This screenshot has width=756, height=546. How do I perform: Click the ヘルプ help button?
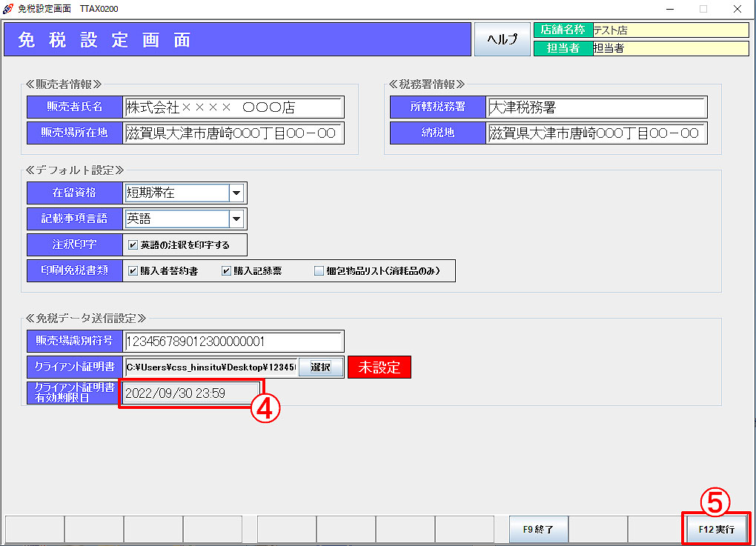coord(502,39)
